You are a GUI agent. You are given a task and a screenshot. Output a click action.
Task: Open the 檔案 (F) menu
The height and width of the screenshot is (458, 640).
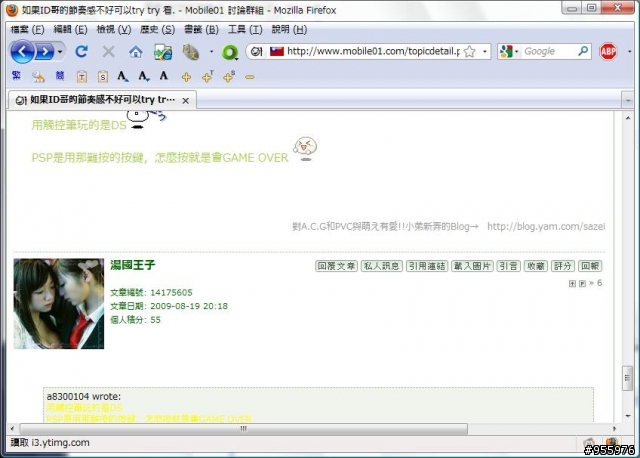(27, 29)
